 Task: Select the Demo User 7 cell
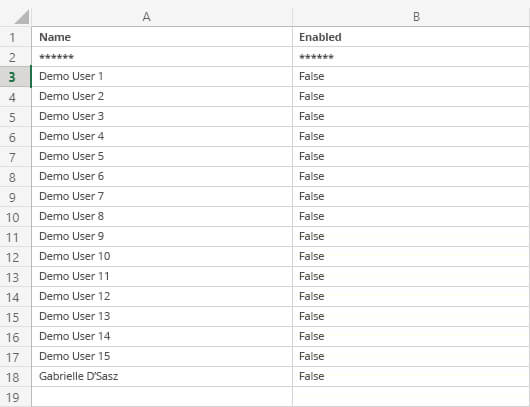(162, 196)
